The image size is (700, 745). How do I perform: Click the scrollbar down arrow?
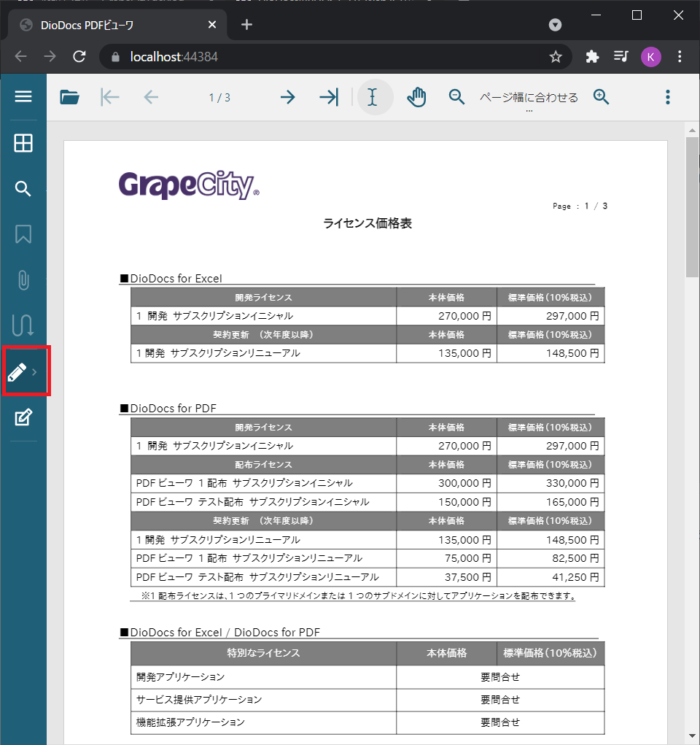coord(693,736)
